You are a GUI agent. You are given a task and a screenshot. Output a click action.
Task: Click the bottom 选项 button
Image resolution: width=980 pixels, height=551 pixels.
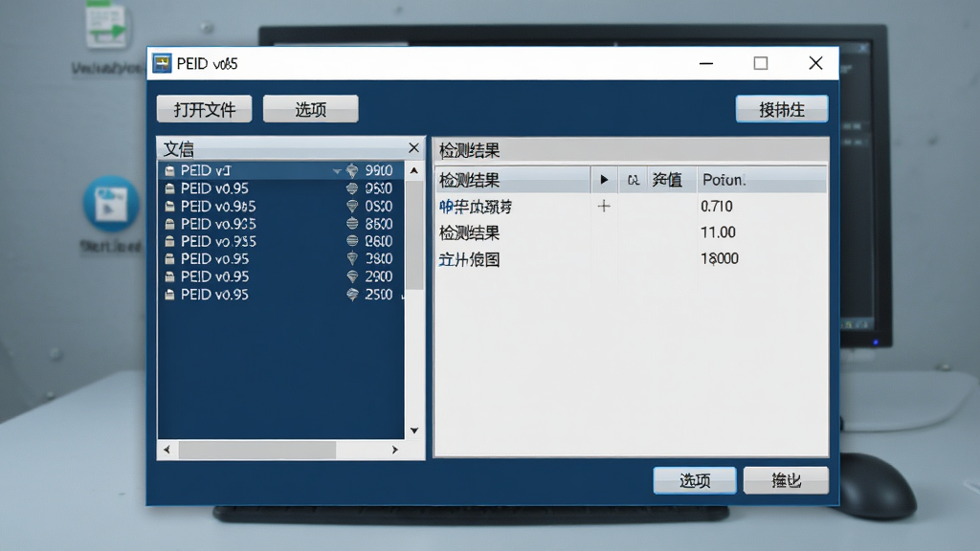[x=695, y=480]
